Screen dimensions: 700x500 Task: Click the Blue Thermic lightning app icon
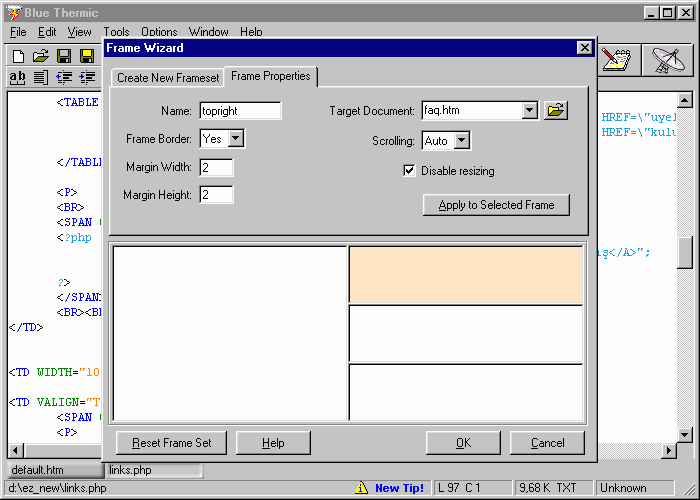pyautogui.click(x=13, y=12)
